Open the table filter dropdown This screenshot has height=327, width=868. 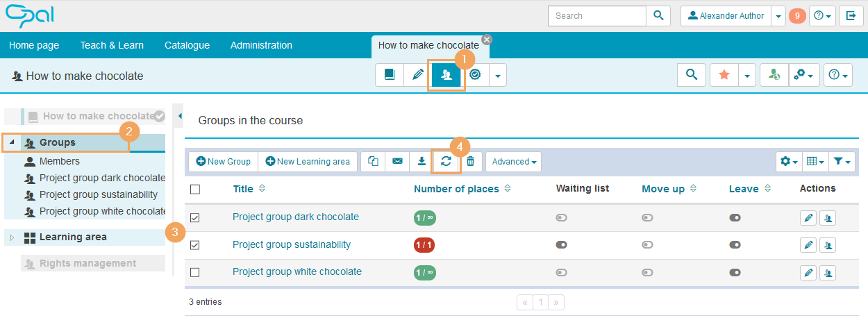coord(842,161)
